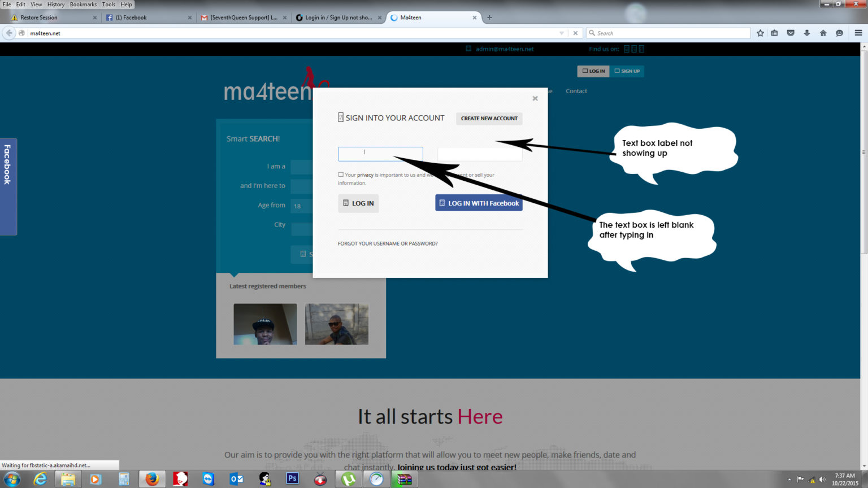Open the Hello chat smiley icon
The image size is (868, 488).
click(839, 33)
